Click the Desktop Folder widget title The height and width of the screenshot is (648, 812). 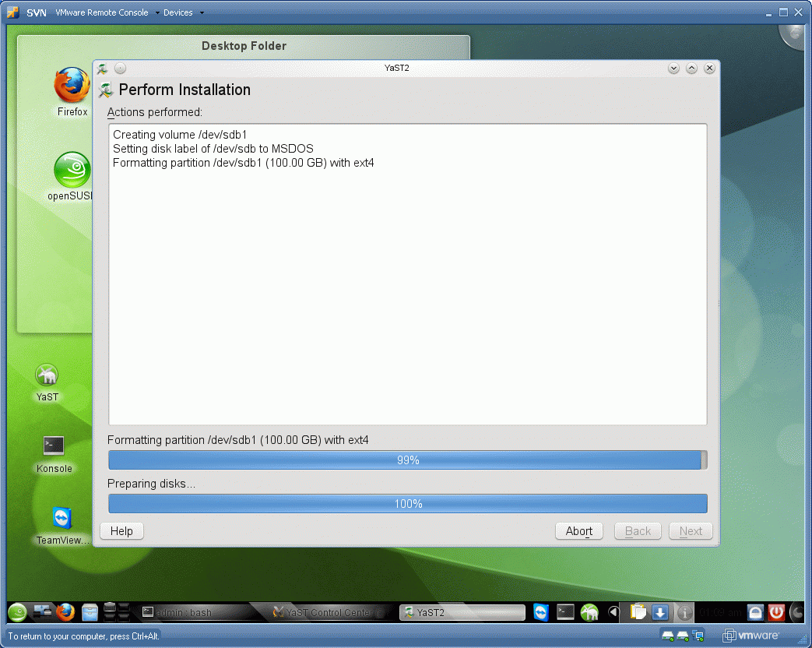pos(244,46)
